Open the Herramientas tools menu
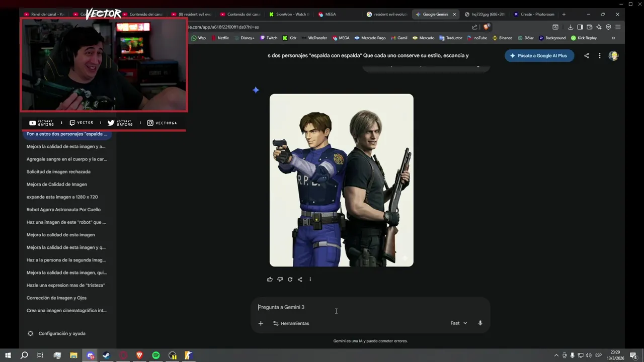This screenshot has width=644, height=362. [x=291, y=323]
